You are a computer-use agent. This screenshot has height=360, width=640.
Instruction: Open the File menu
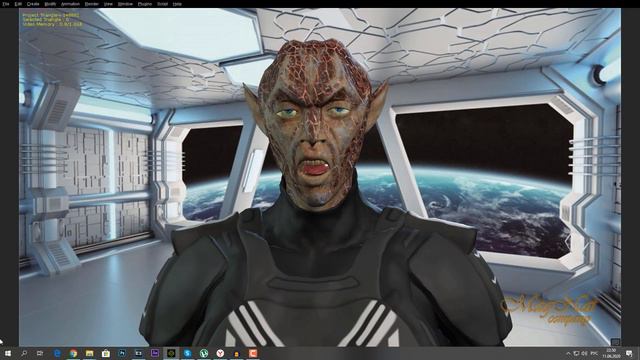click(6, 4)
